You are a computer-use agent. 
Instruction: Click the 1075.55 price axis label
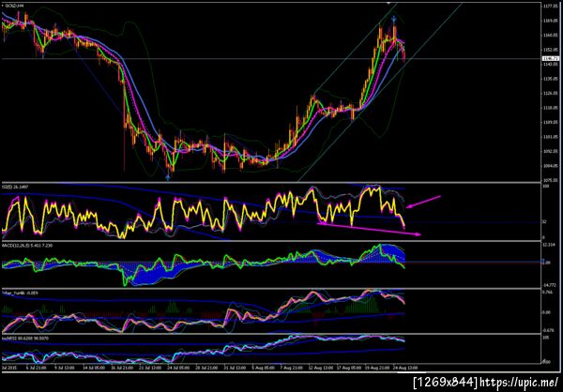551,180
